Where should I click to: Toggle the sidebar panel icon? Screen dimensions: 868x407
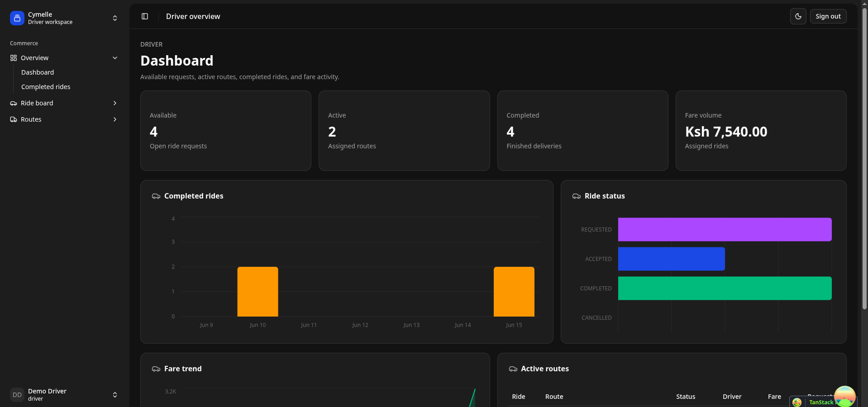click(x=145, y=16)
